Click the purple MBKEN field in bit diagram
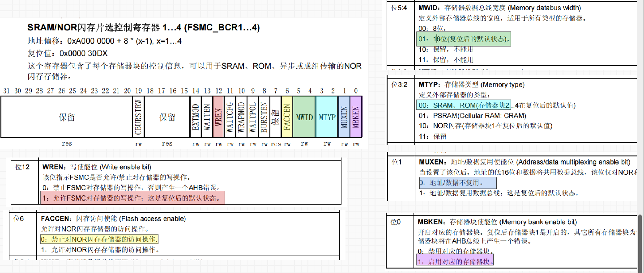644x273 pixels. (355, 117)
